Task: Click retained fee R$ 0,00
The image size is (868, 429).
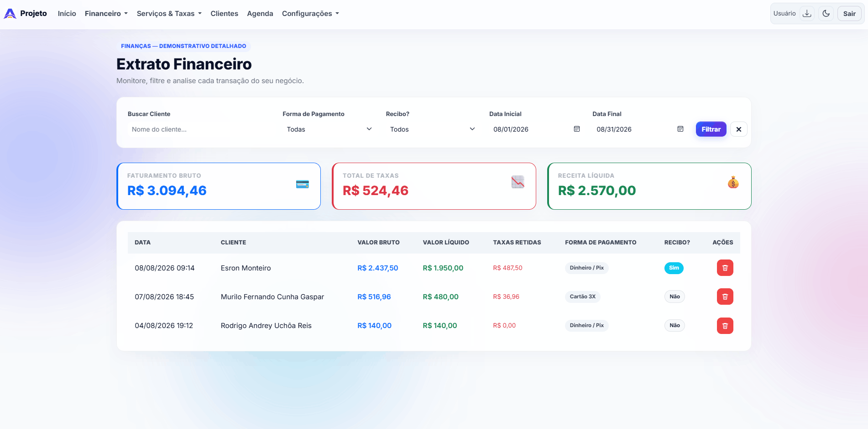Action: 504,325
